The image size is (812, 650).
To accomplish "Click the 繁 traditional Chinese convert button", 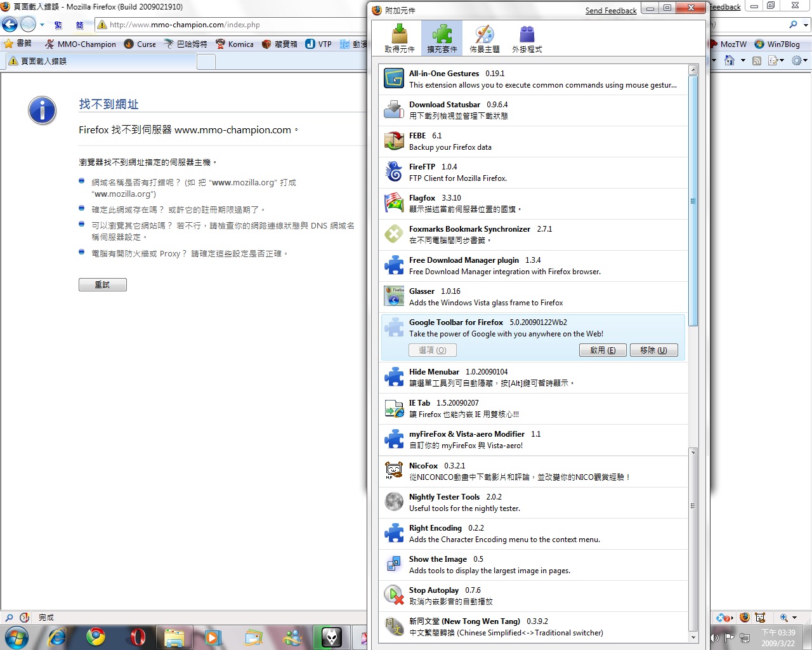I will click(58, 25).
